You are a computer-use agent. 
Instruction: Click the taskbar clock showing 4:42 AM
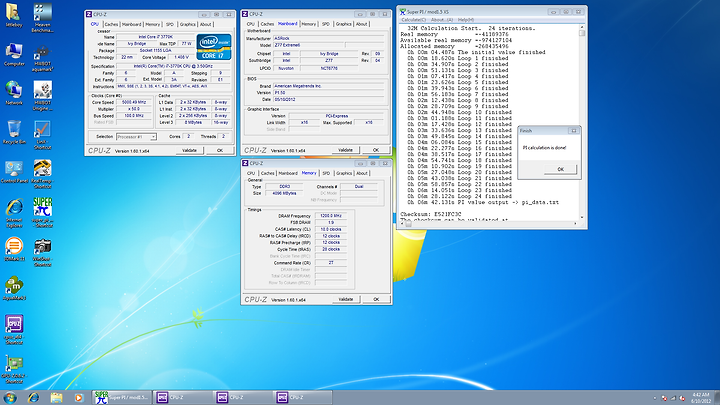(x=701, y=398)
